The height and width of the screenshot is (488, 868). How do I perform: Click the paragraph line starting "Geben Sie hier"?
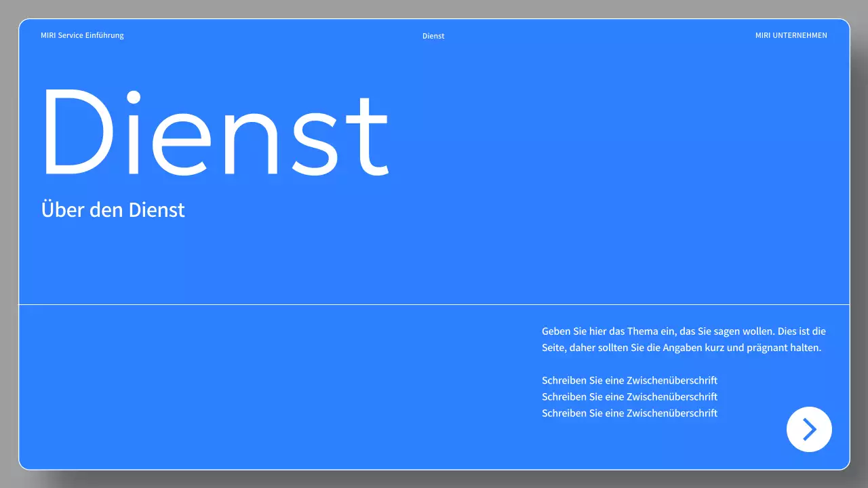coord(684,331)
